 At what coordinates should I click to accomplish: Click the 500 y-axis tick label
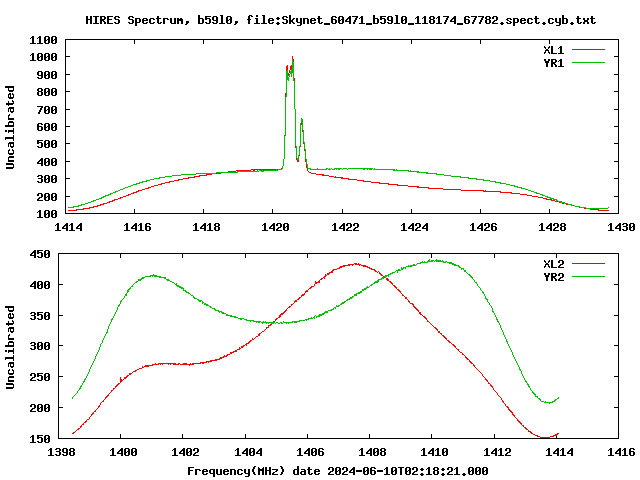coord(47,144)
